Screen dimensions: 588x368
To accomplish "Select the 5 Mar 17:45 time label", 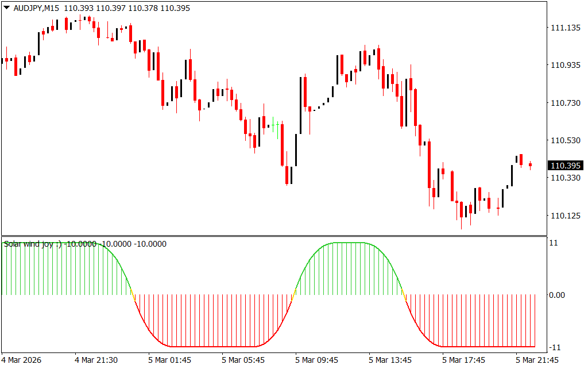I will pos(462,360).
